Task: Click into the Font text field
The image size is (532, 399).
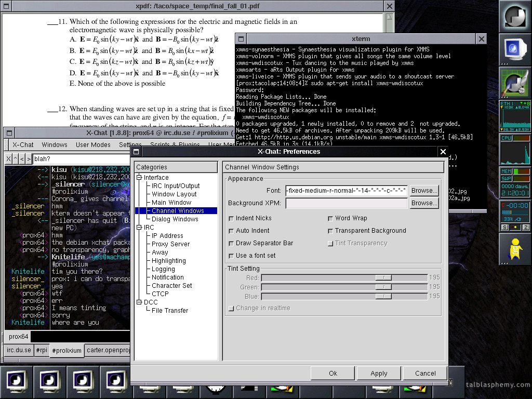Action: [x=347, y=190]
